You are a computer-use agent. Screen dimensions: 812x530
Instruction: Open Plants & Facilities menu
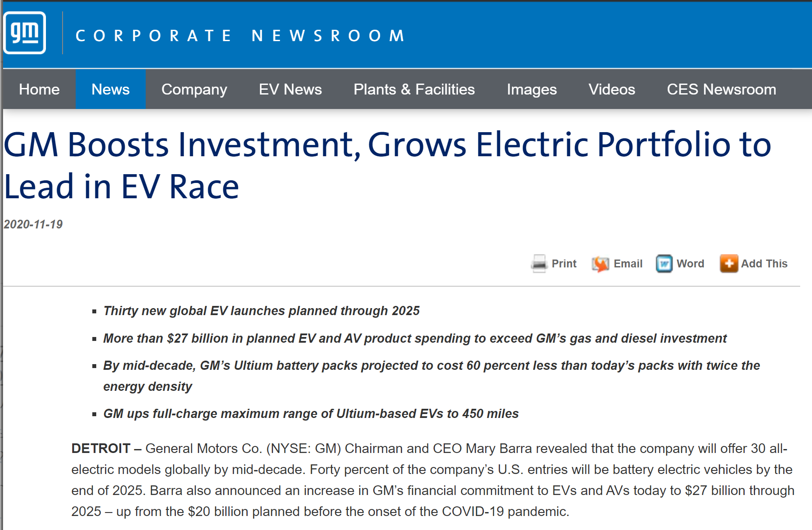point(414,89)
